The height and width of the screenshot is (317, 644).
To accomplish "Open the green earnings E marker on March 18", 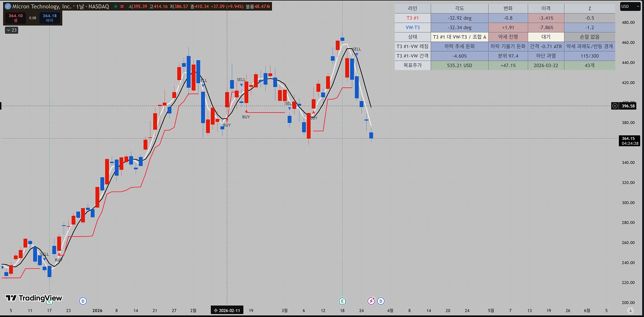I will click(342, 301).
